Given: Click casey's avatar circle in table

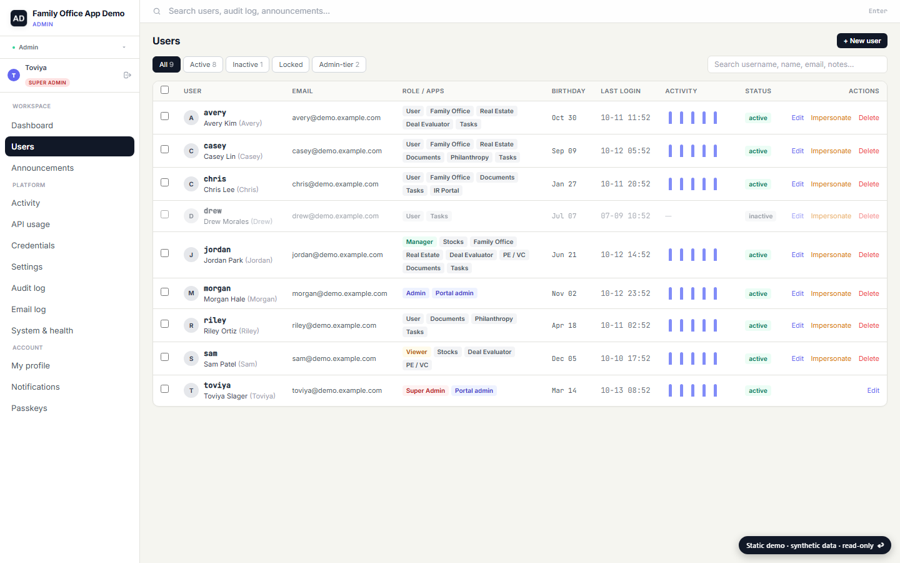Looking at the screenshot, I should (191, 151).
